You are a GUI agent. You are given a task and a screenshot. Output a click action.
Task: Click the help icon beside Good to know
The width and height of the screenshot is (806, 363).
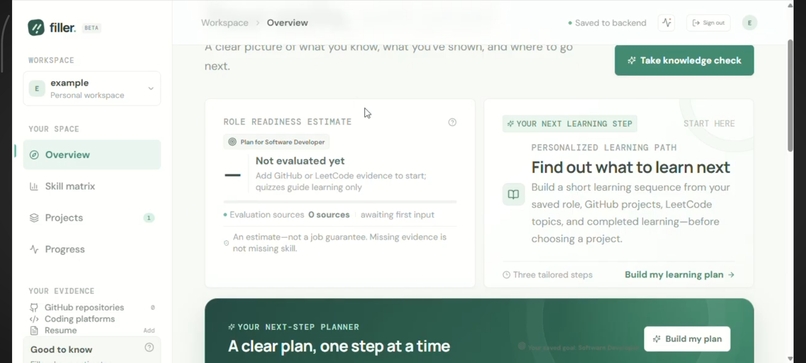[149, 348]
